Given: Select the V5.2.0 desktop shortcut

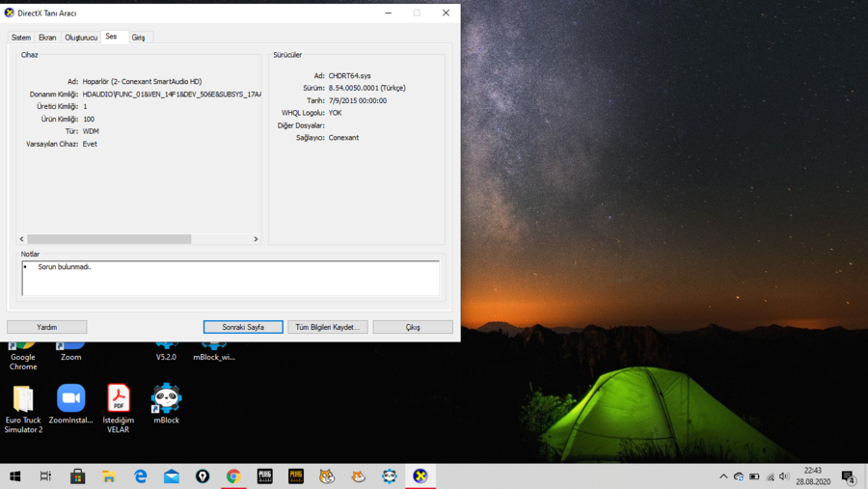Looking at the screenshot, I should tap(166, 352).
